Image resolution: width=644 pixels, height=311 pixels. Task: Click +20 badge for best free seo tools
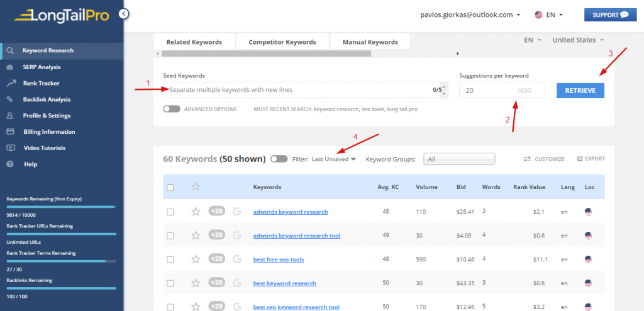(x=217, y=259)
